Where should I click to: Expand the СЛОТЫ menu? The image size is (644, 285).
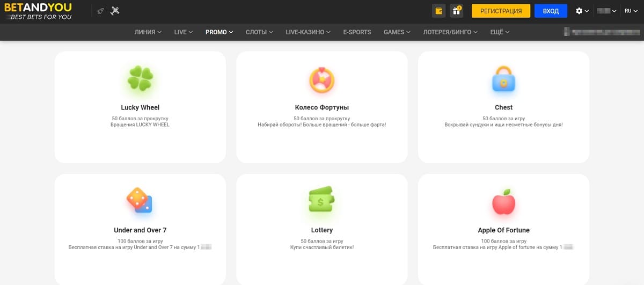tap(259, 32)
